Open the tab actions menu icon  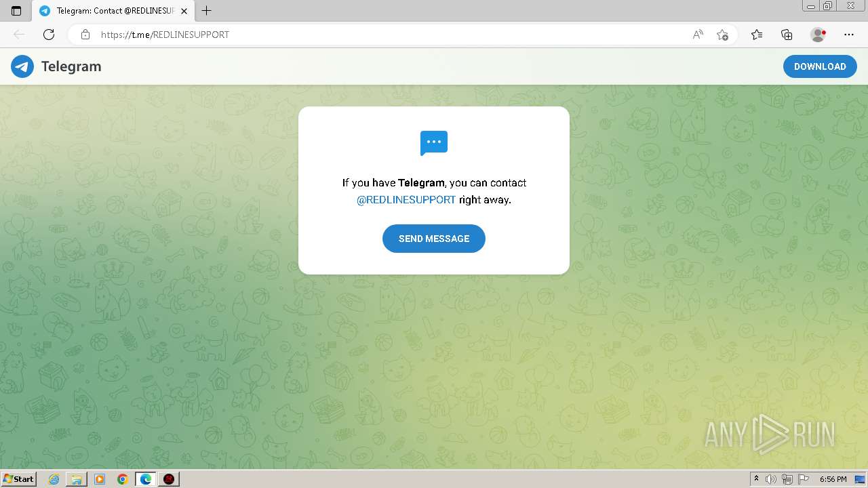[16, 11]
